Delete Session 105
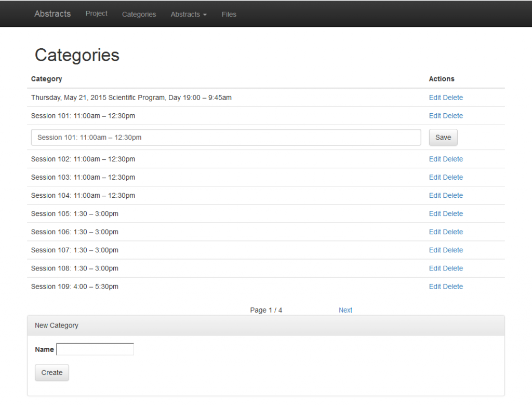The height and width of the screenshot is (406, 532). coord(453,213)
